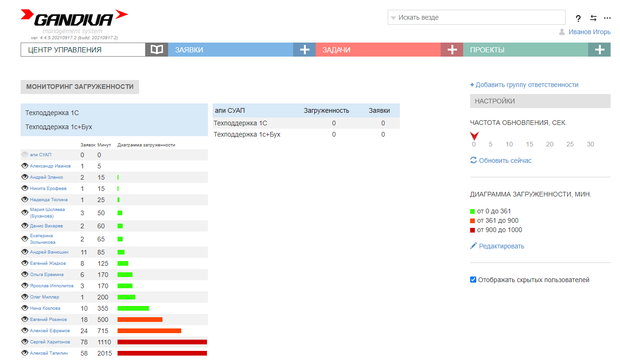This screenshot has width=620, height=364.
Task: Set refresh rate slider to 30
Action: point(590,144)
